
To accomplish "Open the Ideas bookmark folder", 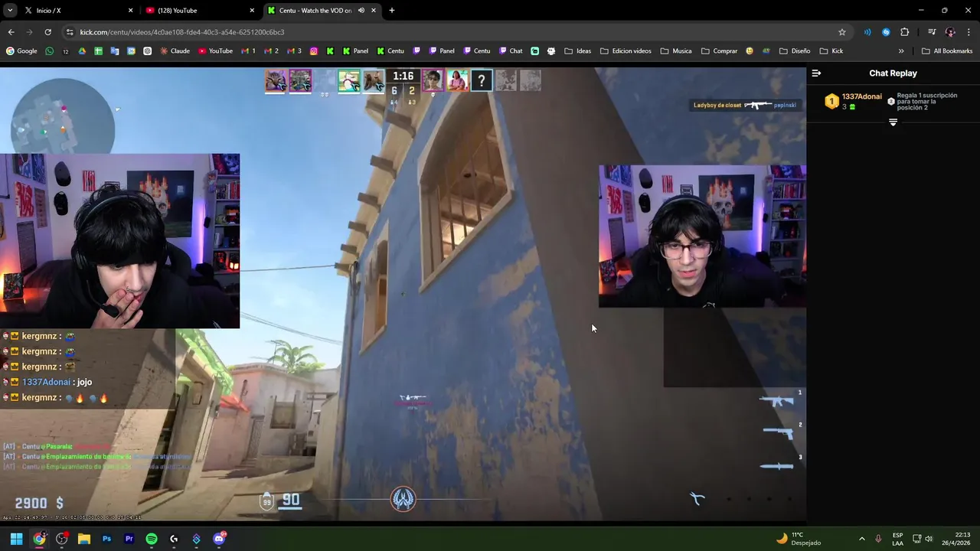I will point(577,51).
